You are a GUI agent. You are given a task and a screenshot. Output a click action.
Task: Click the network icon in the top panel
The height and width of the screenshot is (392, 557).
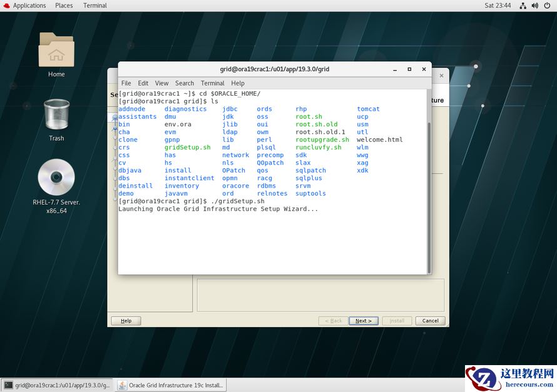(x=523, y=5)
